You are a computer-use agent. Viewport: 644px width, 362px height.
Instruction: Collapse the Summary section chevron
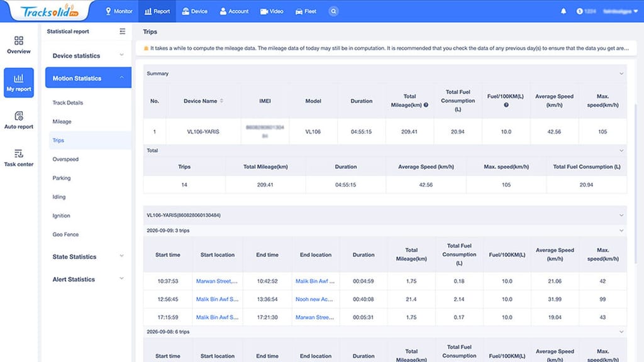[621, 74]
